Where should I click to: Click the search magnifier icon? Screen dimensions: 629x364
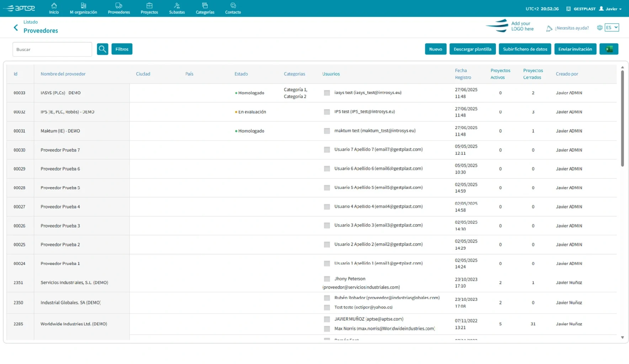tap(102, 49)
